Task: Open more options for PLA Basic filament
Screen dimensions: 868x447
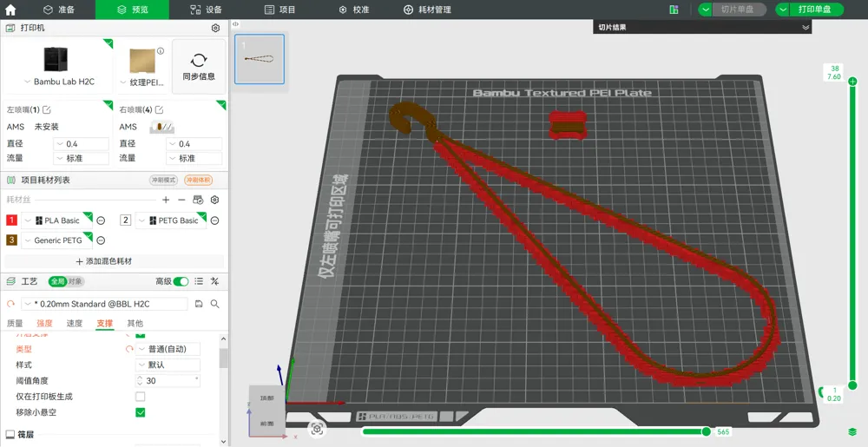Action: click(101, 220)
